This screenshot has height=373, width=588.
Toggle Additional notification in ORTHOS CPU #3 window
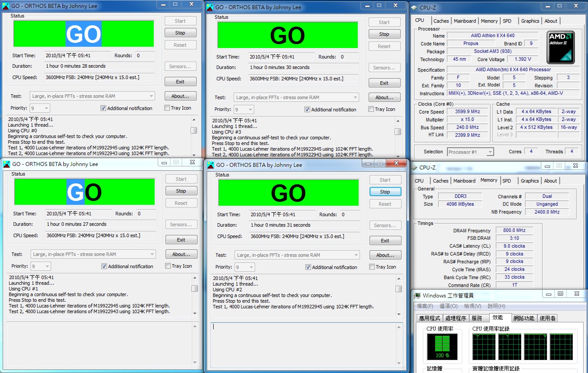(307, 110)
